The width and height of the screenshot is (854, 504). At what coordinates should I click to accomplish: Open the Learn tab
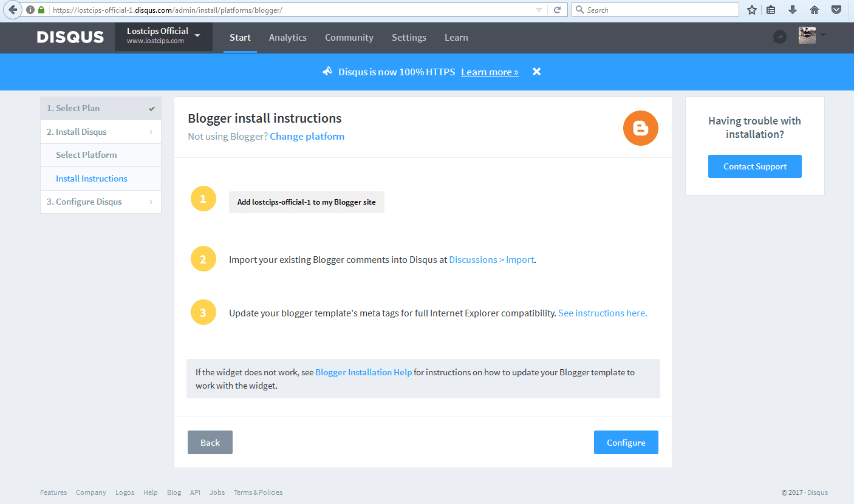456,37
